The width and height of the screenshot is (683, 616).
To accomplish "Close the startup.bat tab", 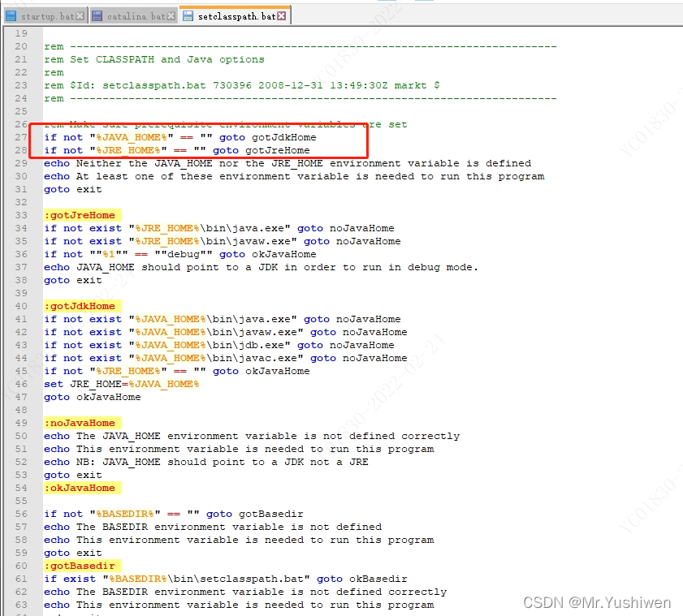I will (80, 16).
